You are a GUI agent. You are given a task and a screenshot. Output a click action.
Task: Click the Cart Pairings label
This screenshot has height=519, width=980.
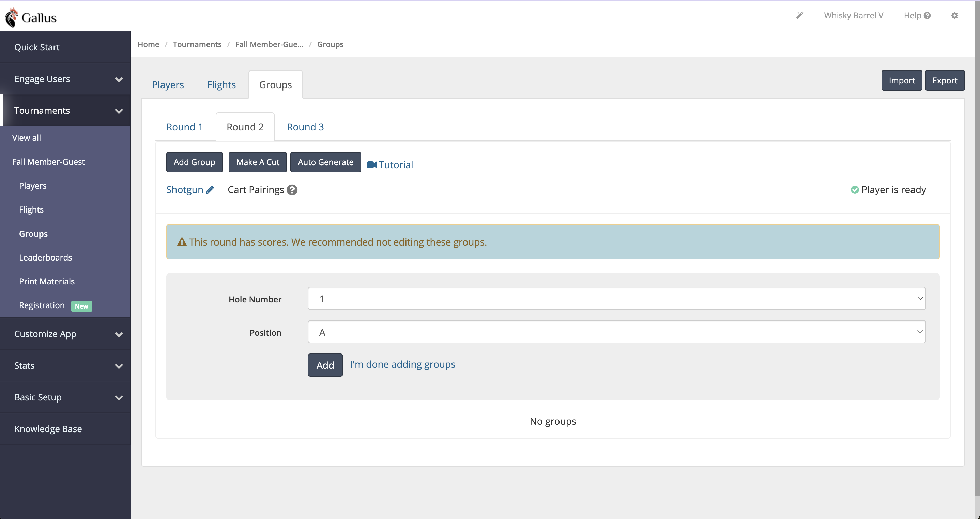[256, 190]
